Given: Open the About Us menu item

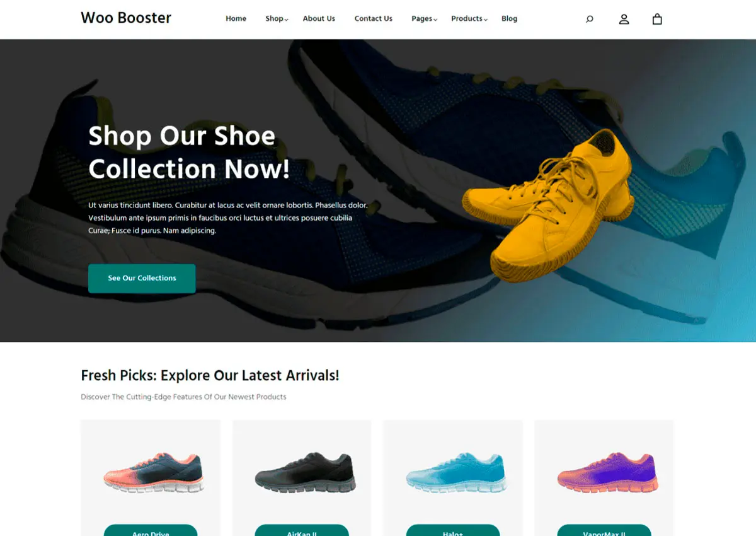Looking at the screenshot, I should pyautogui.click(x=319, y=18).
